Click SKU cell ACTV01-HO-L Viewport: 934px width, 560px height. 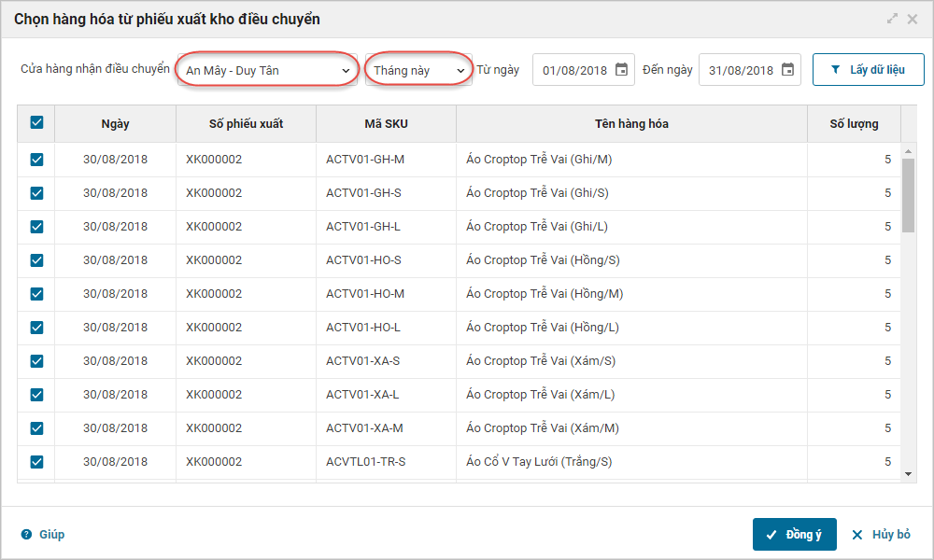coord(386,328)
